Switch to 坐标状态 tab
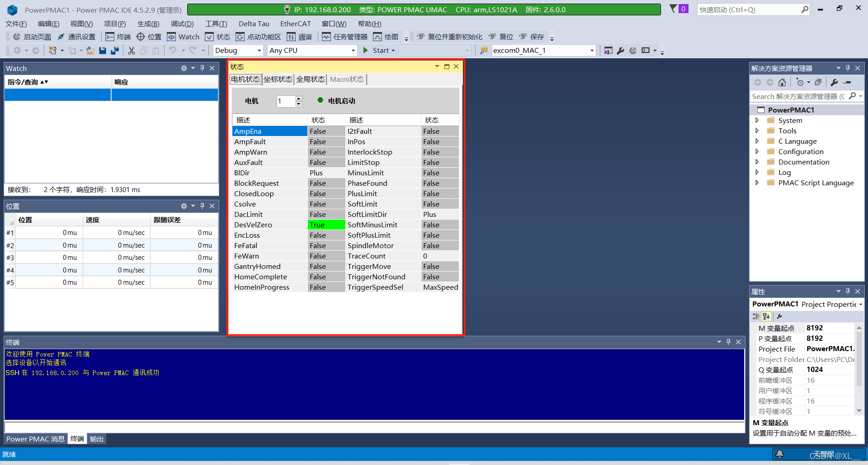 (x=278, y=80)
